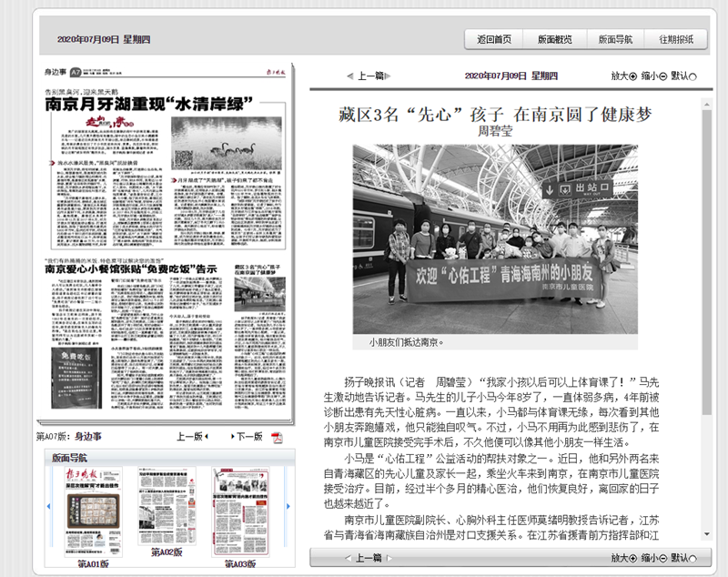Open the 往期报纸 archive tab
This screenshot has height=577, width=728.
tap(676, 39)
